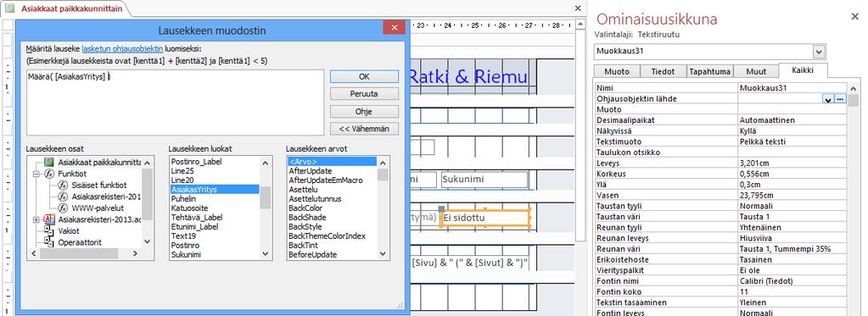Switch to the Tiedot tab

tap(664, 71)
